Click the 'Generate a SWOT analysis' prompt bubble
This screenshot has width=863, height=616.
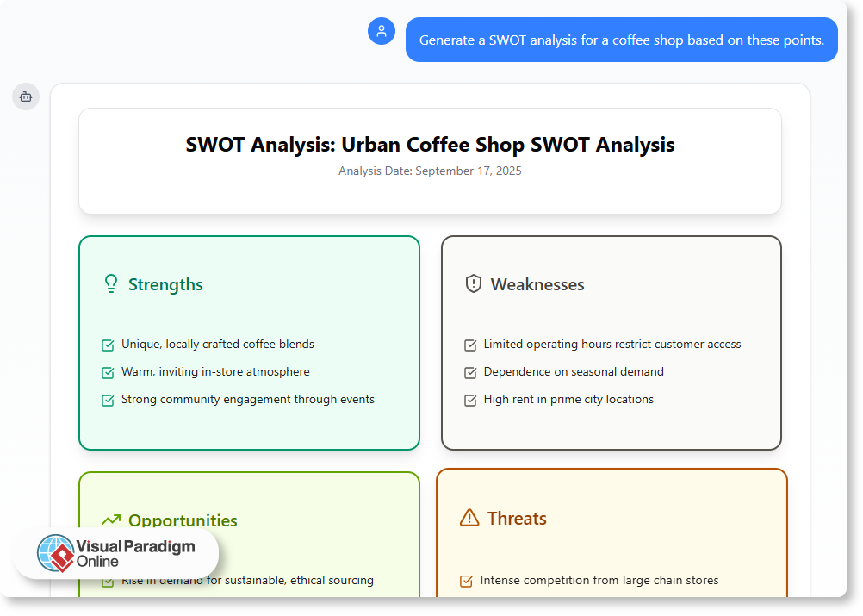tap(621, 39)
